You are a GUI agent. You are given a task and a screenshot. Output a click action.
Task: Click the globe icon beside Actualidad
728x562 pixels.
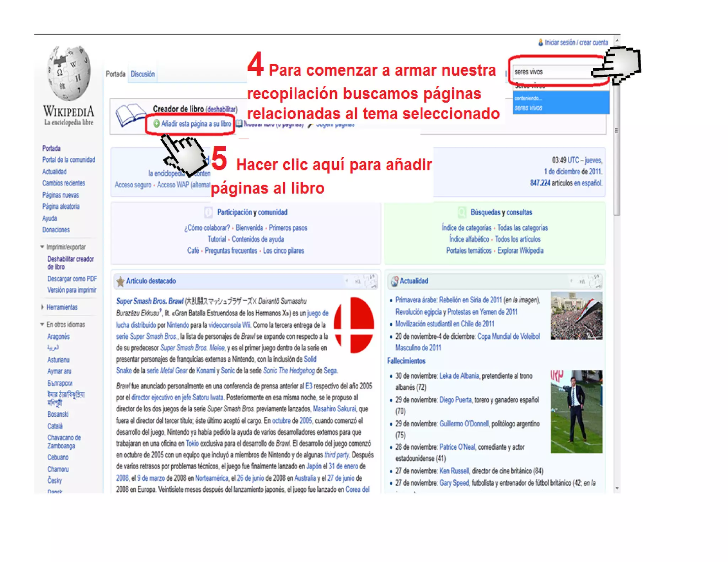(394, 281)
